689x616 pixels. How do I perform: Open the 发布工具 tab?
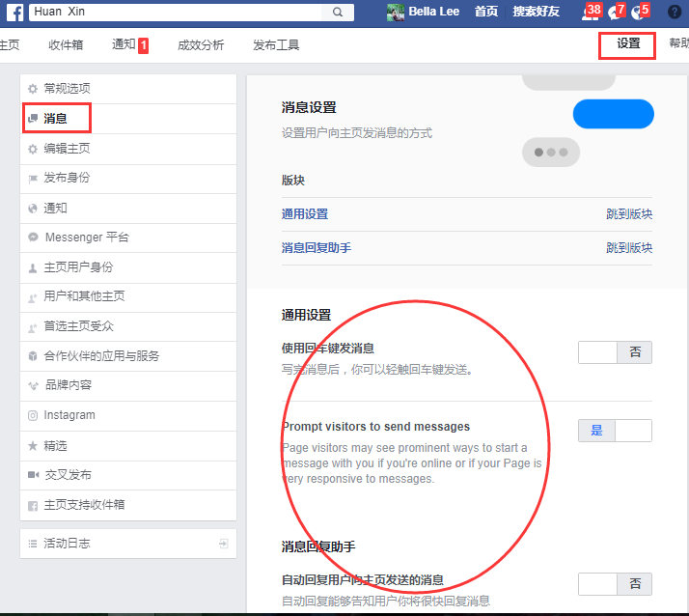[276, 44]
